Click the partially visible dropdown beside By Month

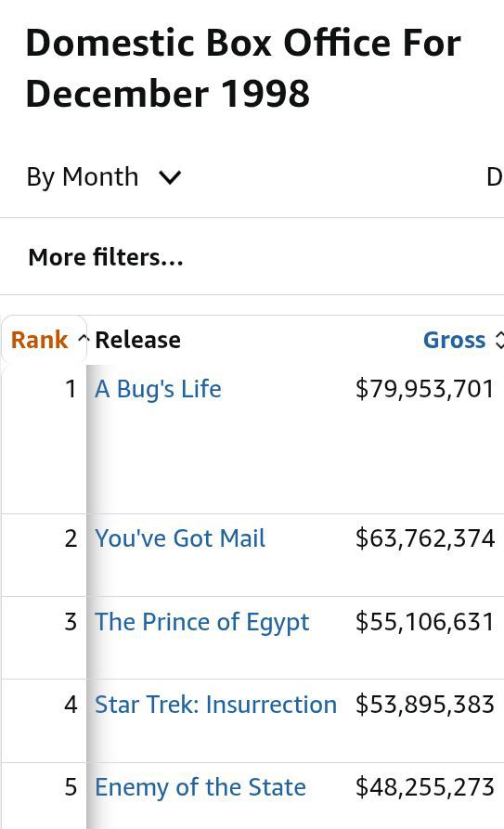pyautogui.click(x=495, y=176)
